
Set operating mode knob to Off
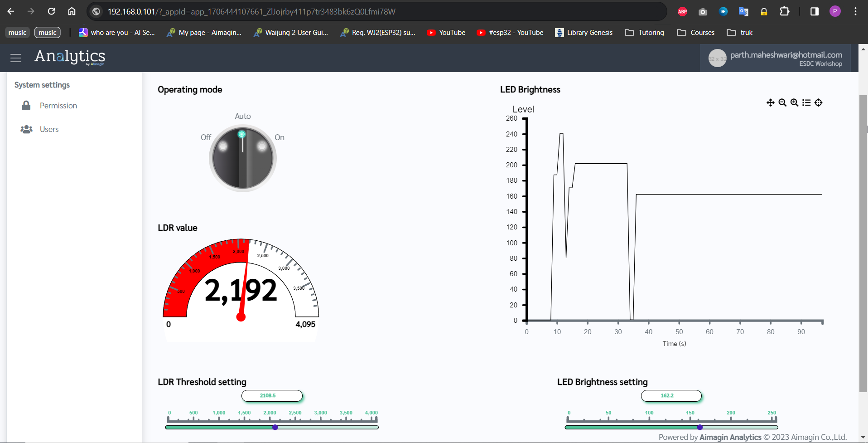(206, 137)
